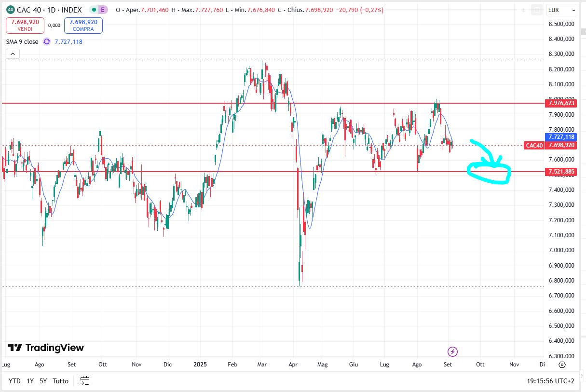Click the red VENDI sell button
The image size is (586, 392).
point(25,25)
